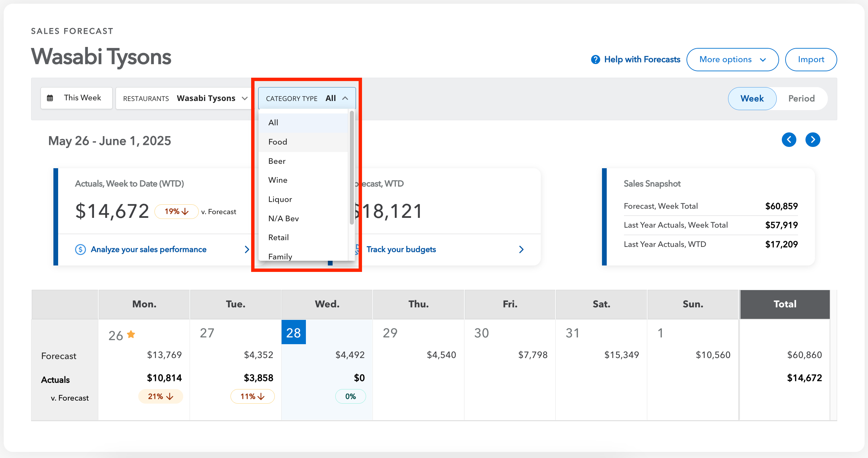Click Friday forecast value $7,798
Image resolution: width=868 pixels, height=458 pixels.
(533, 355)
